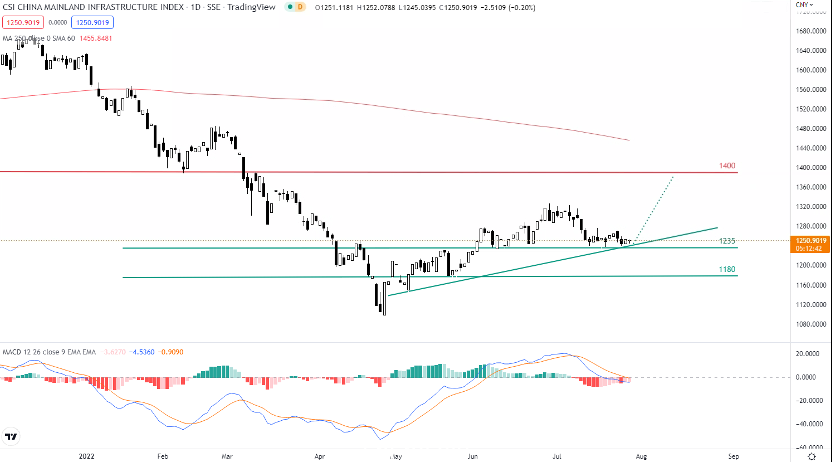Screen dimensions: 832x462
Task: Click the orange current price tag 1250.9019
Action: click(x=811, y=241)
